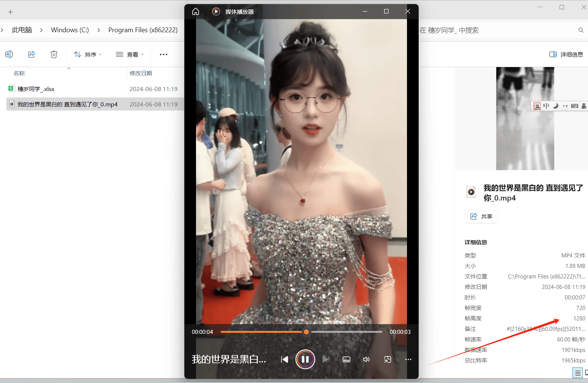Click the 1.88 MB size value
The width and height of the screenshot is (588, 383).
point(575,266)
